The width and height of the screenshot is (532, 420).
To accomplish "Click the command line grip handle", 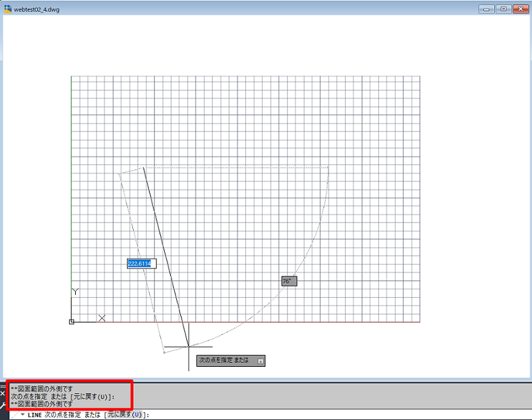I will point(3,386).
